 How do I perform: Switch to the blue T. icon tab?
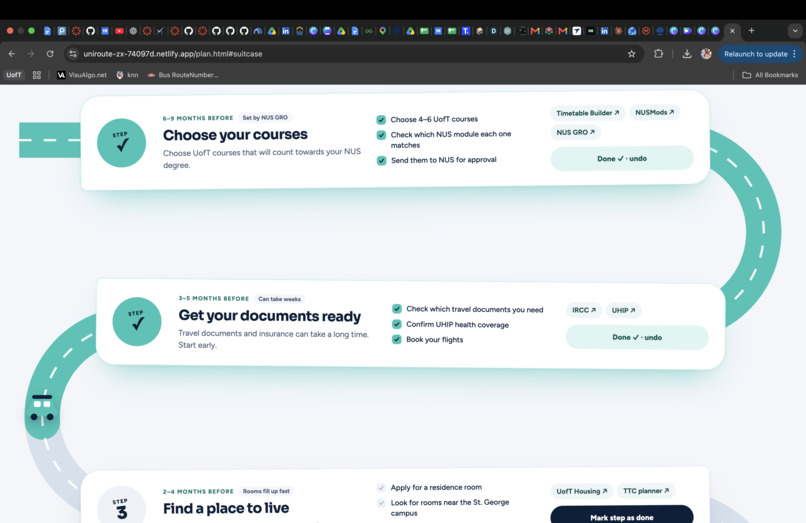coord(466,31)
